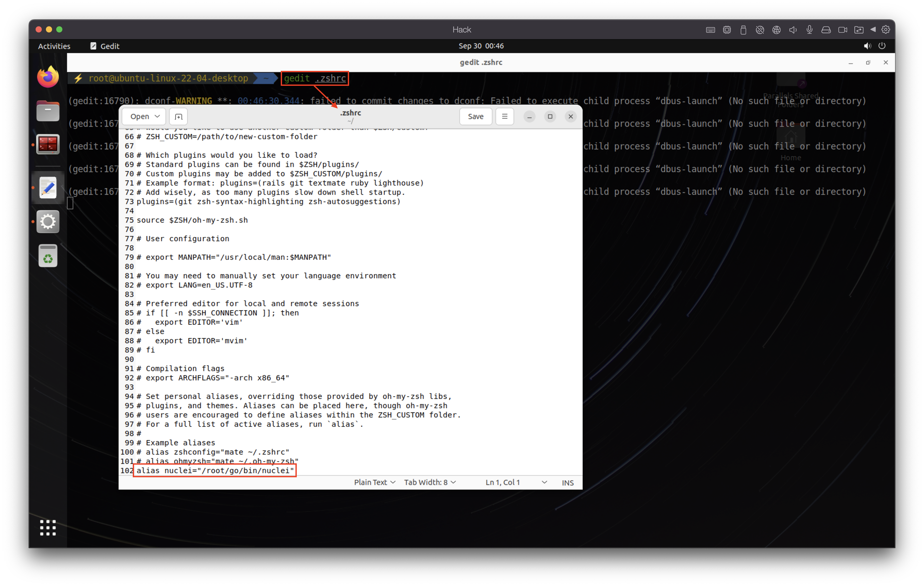This screenshot has height=586, width=924.
Task: Click the green macOS fullscreen light
Action: pyautogui.click(x=59, y=30)
